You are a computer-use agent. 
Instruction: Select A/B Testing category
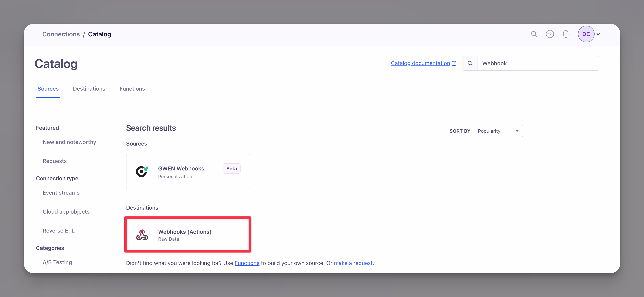point(57,262)
